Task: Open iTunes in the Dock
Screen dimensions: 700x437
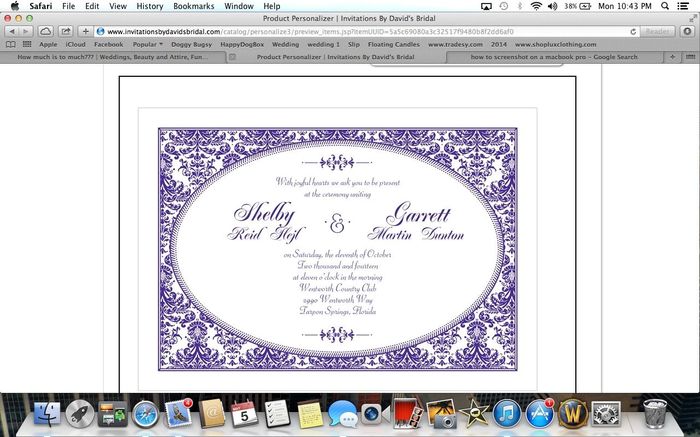Action: pos(507,414)
